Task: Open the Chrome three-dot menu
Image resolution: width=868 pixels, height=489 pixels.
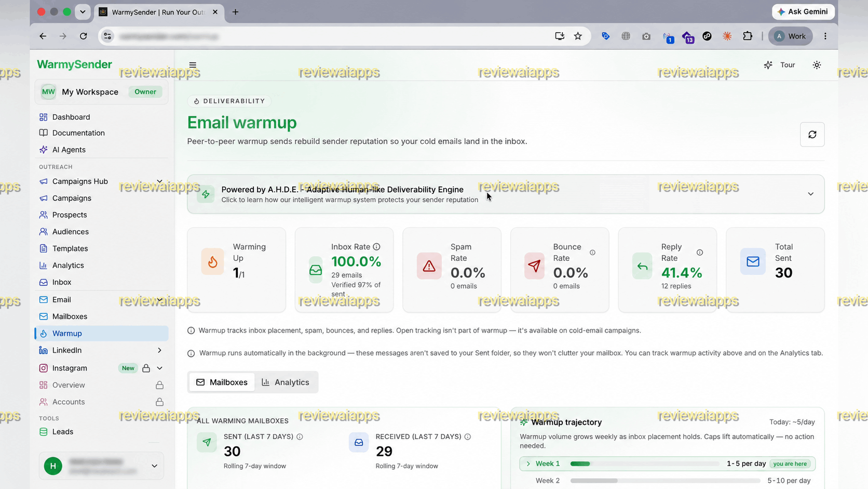Action: (825, 36)
